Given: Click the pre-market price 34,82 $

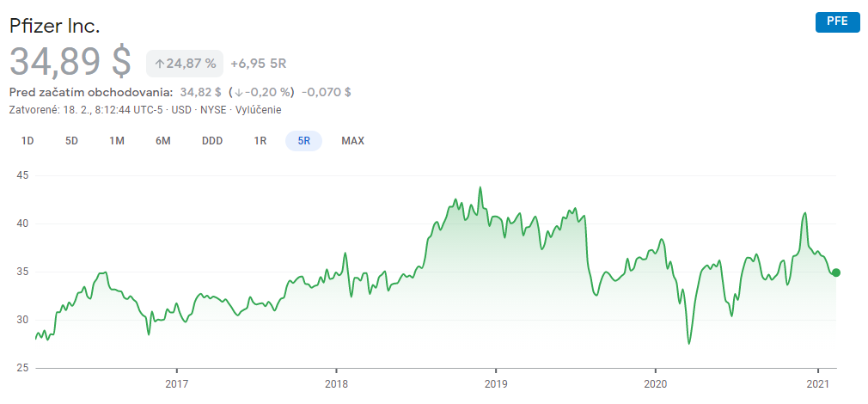Looking at the screenshot, I should (x=200, y=92).
